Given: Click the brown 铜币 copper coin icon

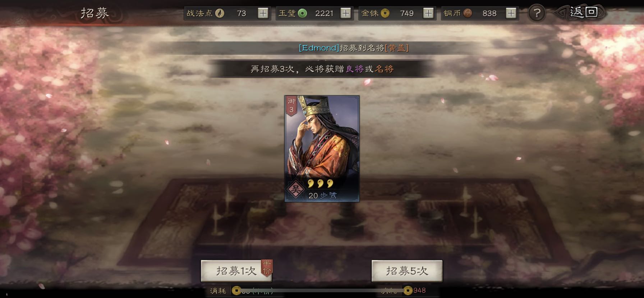Looking at the screenshot, I should [x=468, y=13].
